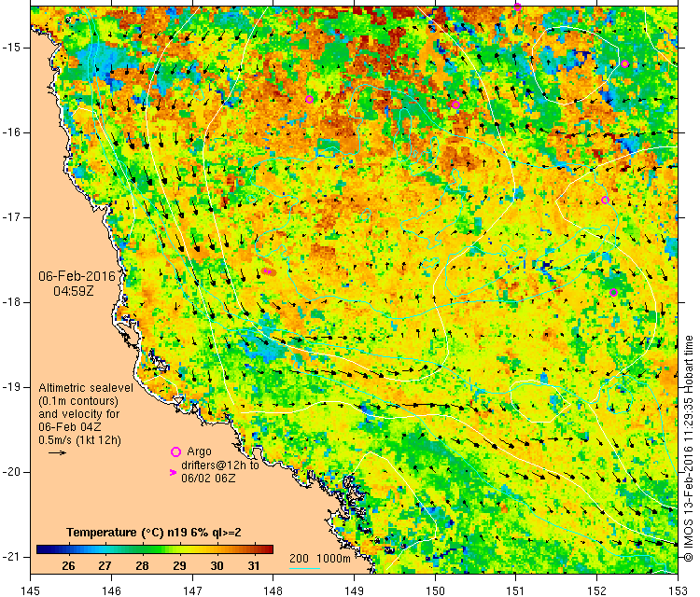
Task: Click the longitude axis label '151'
Action: 516,590
